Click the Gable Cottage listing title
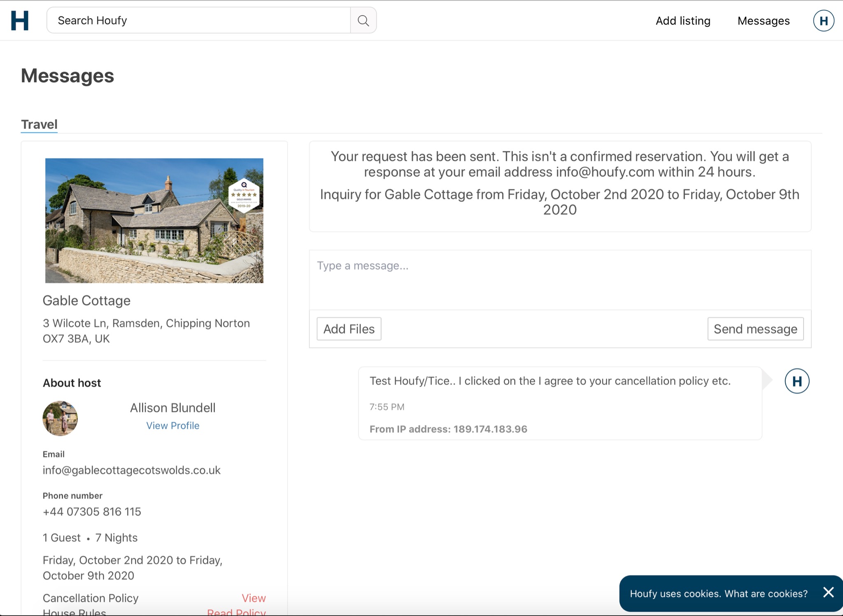Viewport: 843px width, 616px height. coord(86,301)
